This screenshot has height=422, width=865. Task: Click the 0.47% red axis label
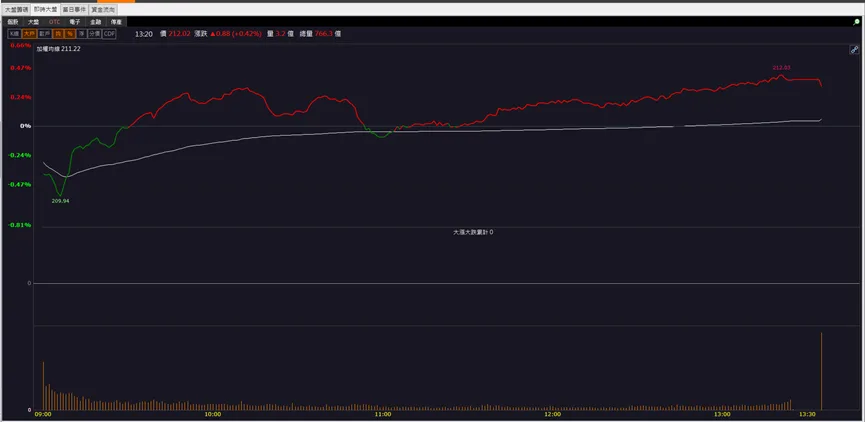pyautogui.click(x=21, y=68)
